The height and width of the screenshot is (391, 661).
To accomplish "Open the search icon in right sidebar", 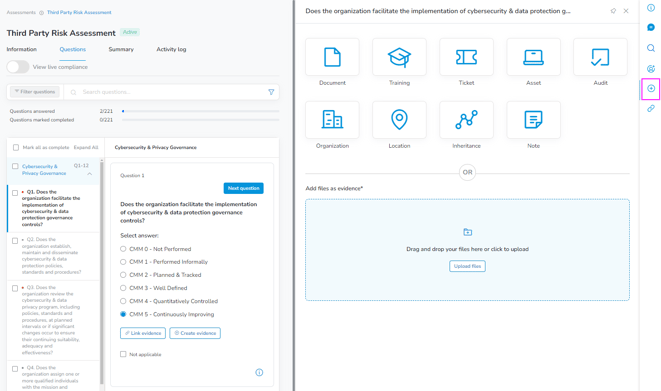I will point(651,48).
